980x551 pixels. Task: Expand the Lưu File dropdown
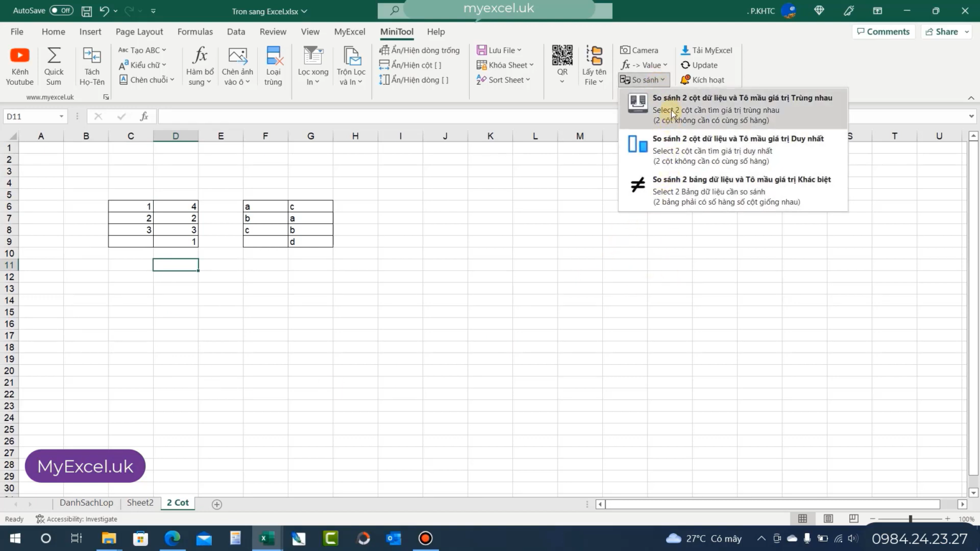click(x=519, y=50)
